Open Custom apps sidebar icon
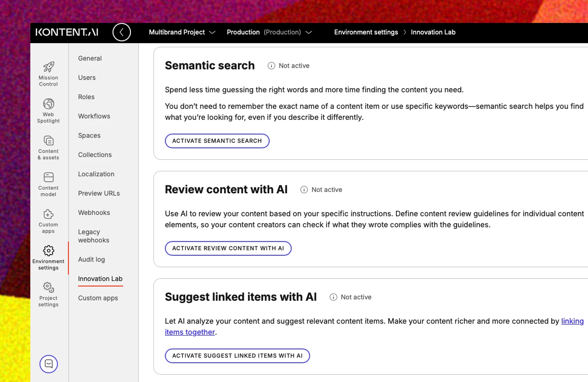The image size is (588, 382). tap(48, 214)
